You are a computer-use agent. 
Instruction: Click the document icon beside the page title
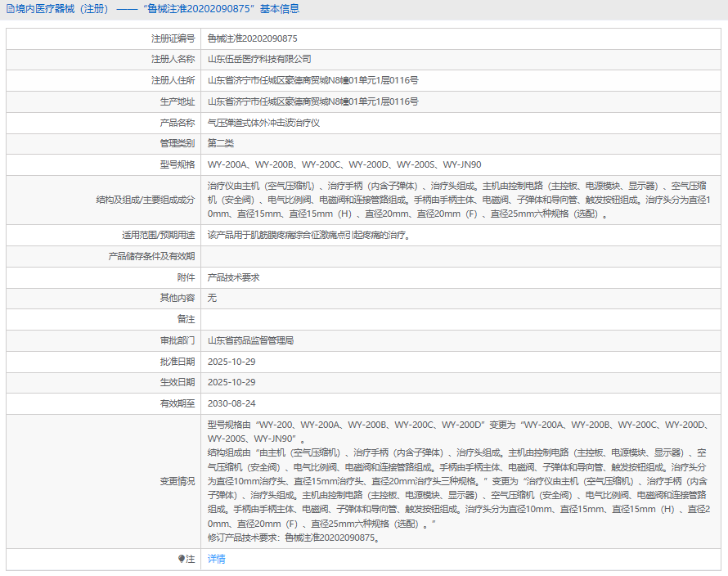pos(10,9)
